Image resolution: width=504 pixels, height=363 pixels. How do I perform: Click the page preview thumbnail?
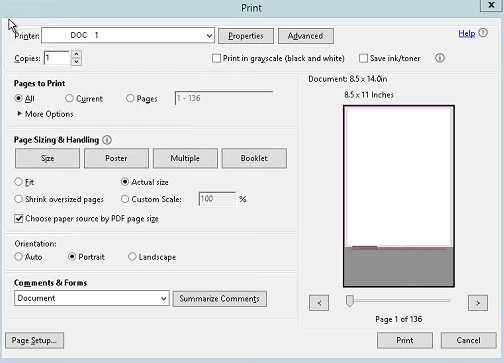399,196
